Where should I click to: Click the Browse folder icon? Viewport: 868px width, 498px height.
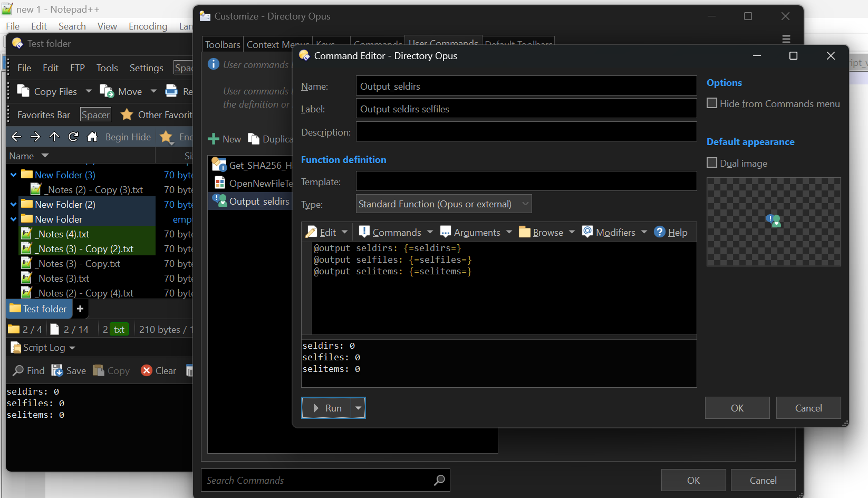[x=524, y=232]
